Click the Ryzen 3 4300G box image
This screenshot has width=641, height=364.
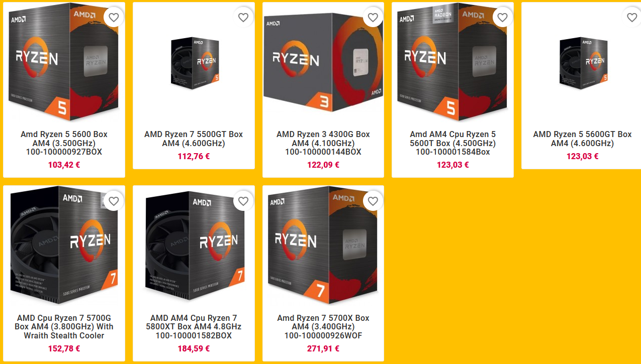coord(323,63)
